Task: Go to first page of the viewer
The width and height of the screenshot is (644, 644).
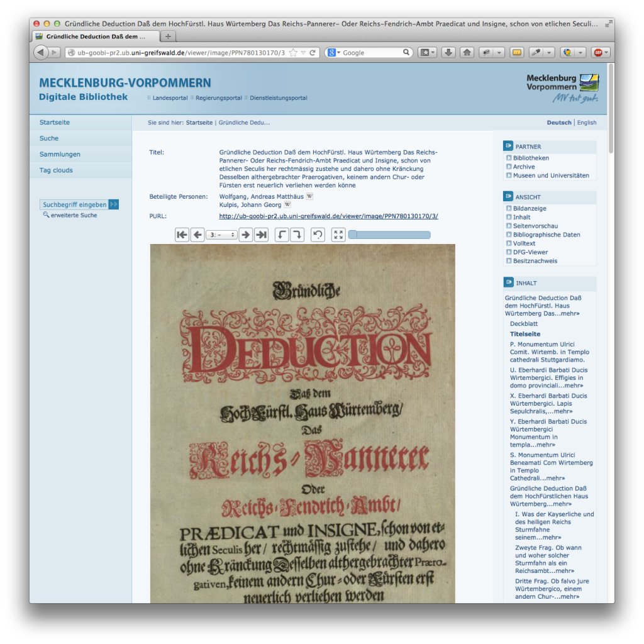Action: pyautogui.click(x=182, y=235)
